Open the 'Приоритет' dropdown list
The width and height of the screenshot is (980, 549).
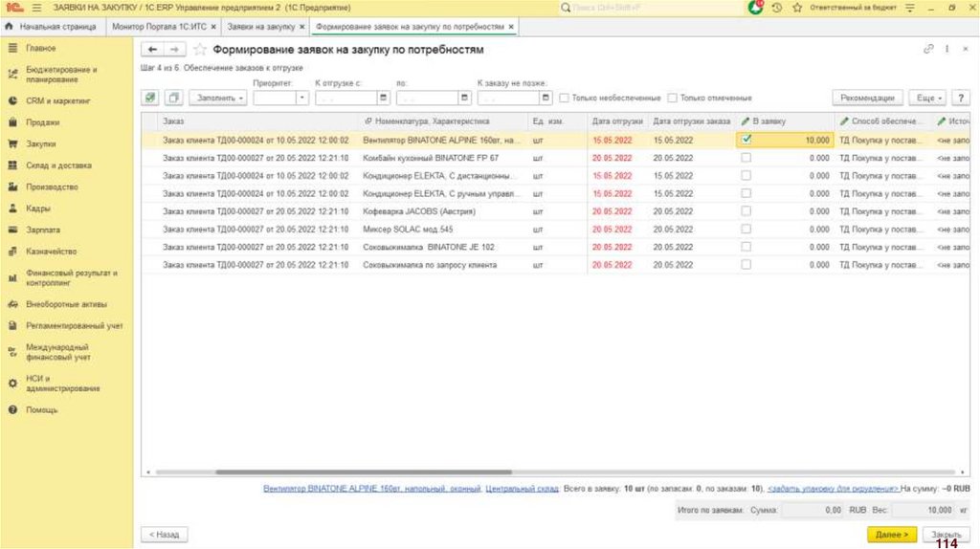pyautogui.click(x=302, y=98)
